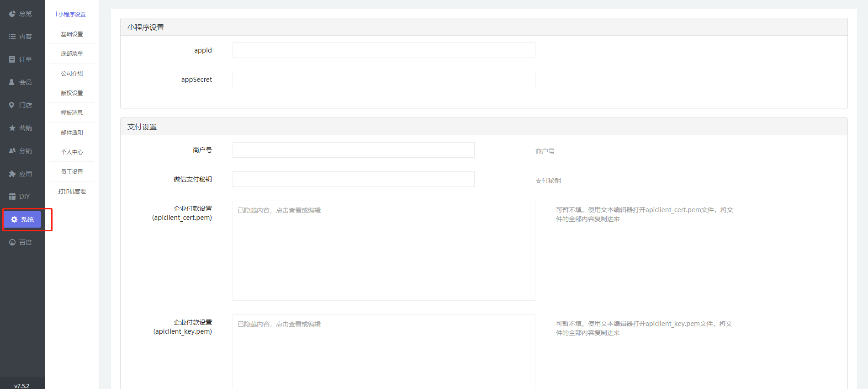
Task: Click the 内容 list icon
Action: tap(12, 37)
